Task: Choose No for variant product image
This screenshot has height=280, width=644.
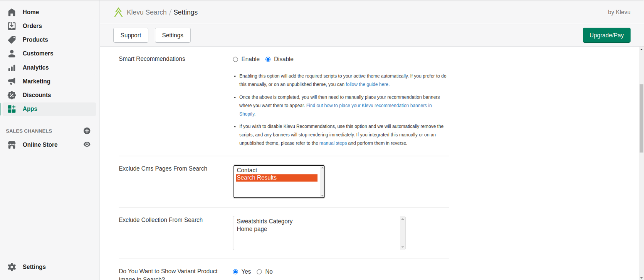Action: click(x=259, y=272)
